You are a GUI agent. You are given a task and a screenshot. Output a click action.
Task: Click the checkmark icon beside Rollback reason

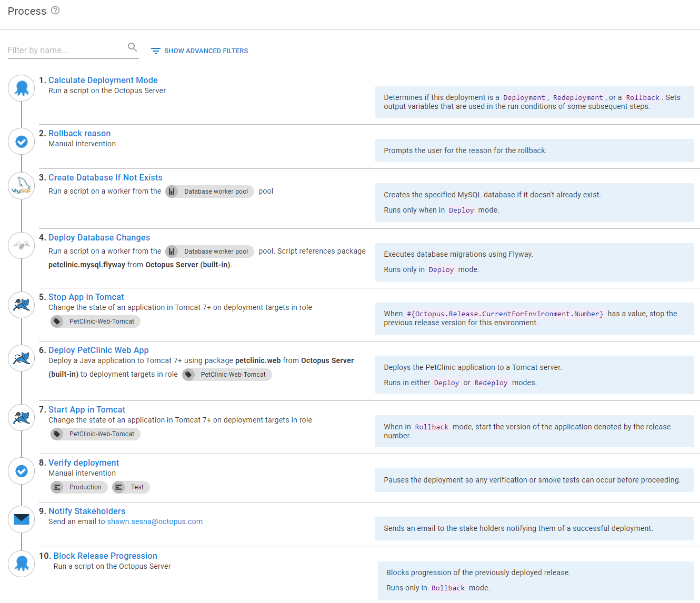pyautogui.click(x=21, y=141)
